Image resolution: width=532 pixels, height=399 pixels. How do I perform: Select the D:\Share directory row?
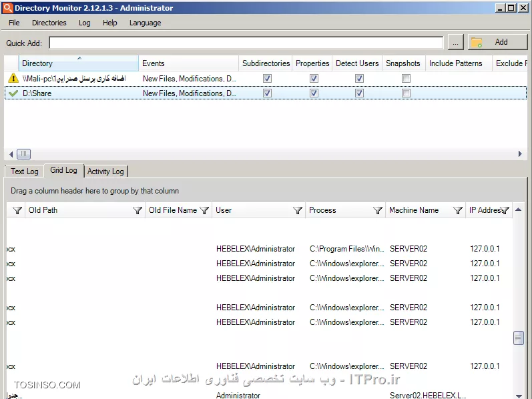coord(266,93)
